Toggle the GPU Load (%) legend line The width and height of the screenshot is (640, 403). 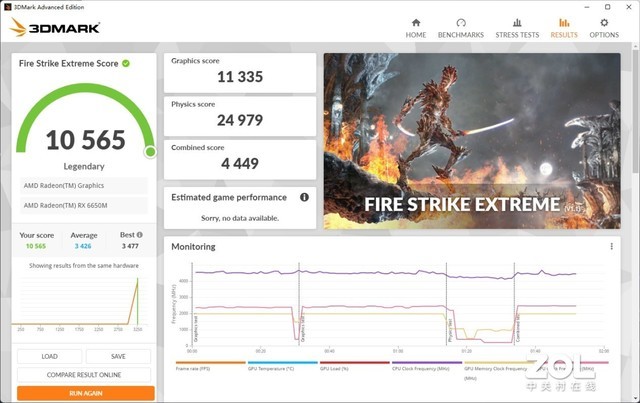point(354,365)
